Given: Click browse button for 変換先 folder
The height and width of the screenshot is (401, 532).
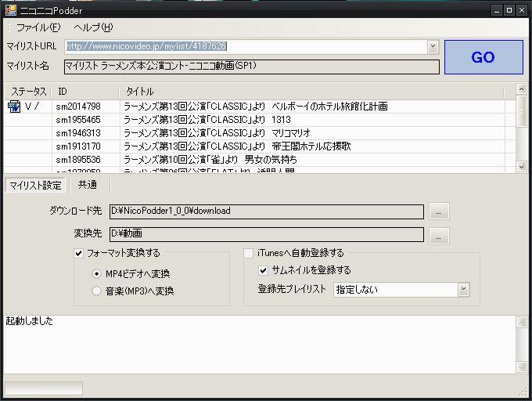Looking at the screenshot, I should (439, 236).
